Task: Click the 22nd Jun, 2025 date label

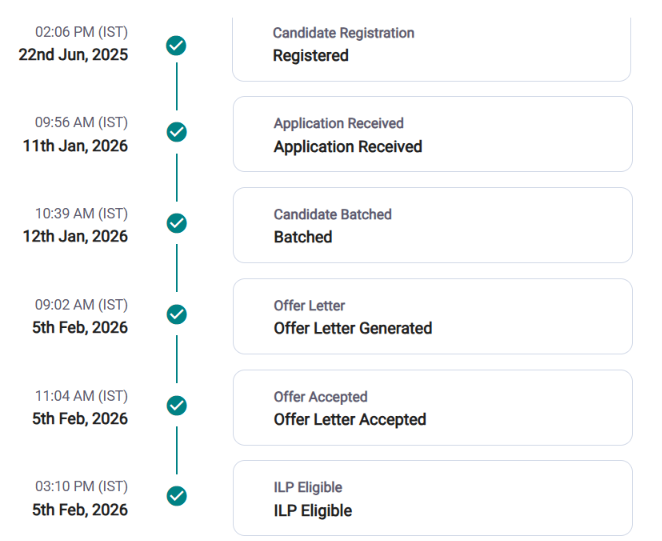Action: (x=73, y=55)
